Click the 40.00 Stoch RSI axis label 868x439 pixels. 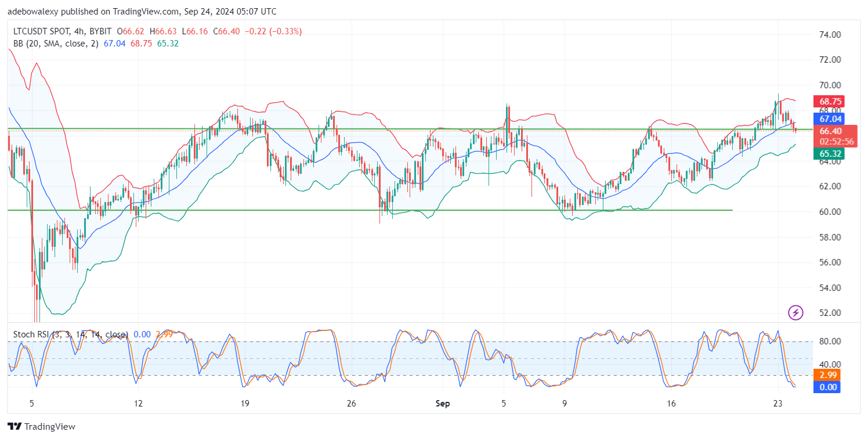point(829,364)
